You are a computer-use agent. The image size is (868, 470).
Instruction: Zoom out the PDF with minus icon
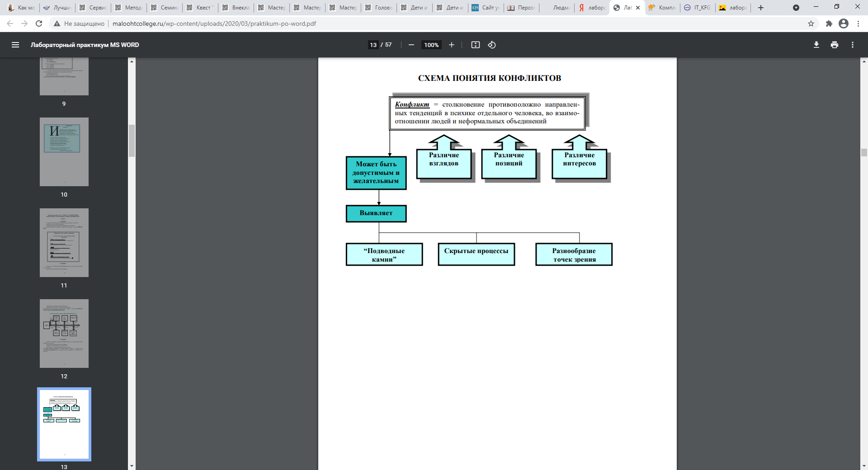tap(411, 45)
